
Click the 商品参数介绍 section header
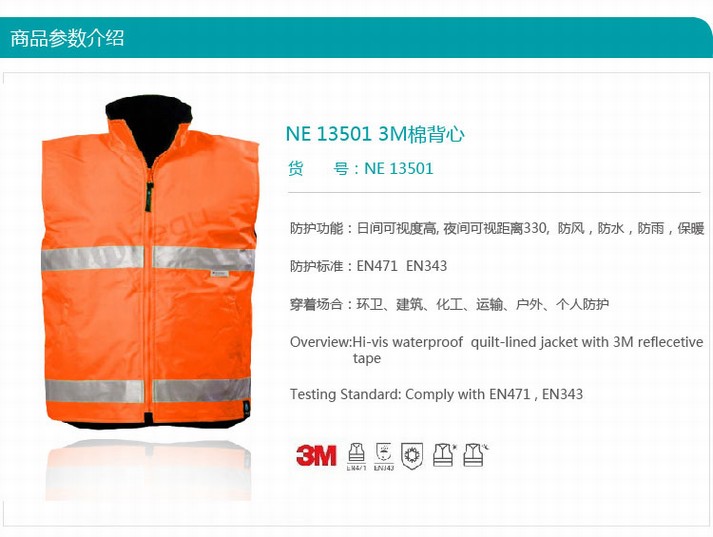click(x=67, y=38)
